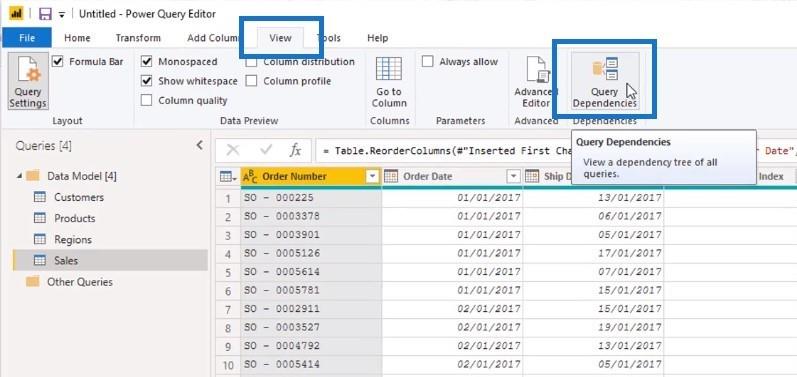The height and width of the screenshot is (377, 797).
Task: Click cell SO - 000225
Action: pos(311,198)
